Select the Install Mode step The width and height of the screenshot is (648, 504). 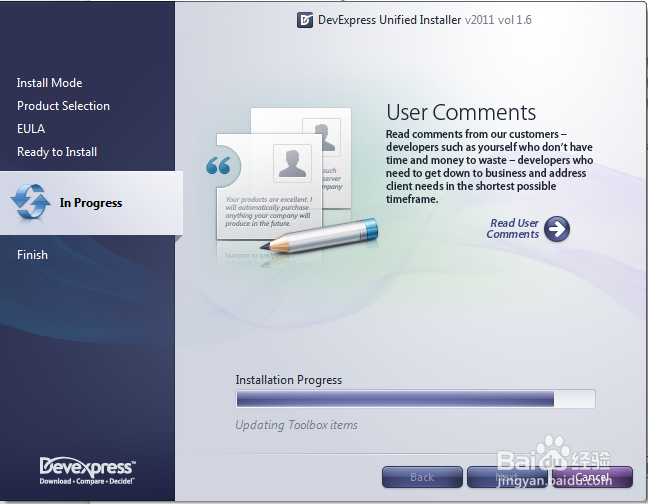point(50,83)
